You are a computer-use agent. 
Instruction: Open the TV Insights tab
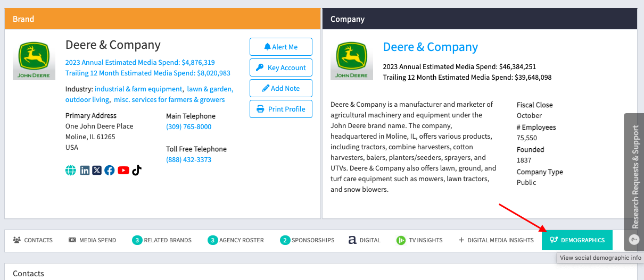tap(419, 240)
